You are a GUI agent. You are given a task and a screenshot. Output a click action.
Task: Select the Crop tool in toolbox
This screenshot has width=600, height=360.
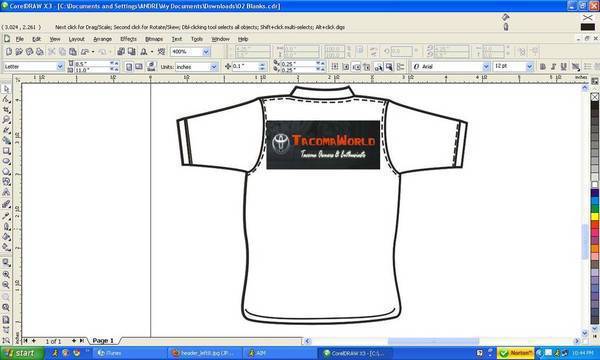pyautogui.click(x=6, y=110)
